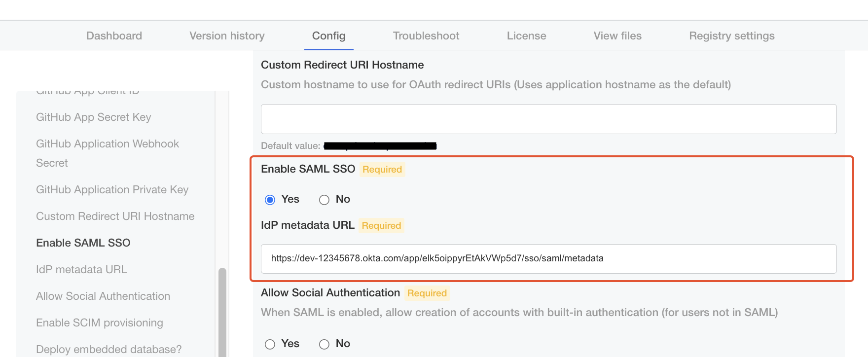Select IdP metadata URL in sidebar
868x357 pixels.
pos(81,270)
